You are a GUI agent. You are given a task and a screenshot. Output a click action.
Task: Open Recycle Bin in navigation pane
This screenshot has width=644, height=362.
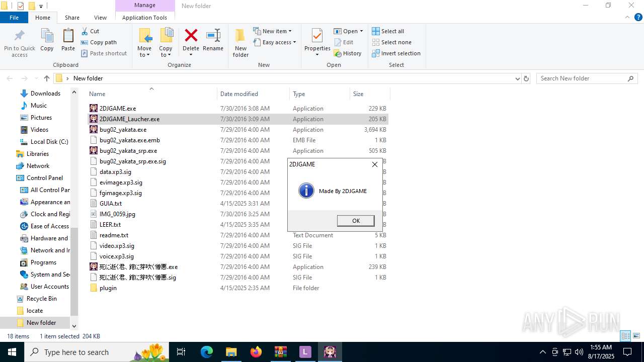pos(41,298)
